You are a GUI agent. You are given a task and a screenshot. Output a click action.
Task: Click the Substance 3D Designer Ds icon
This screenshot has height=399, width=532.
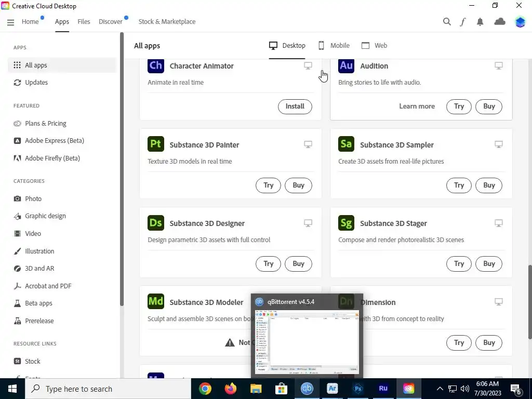pos(156,222)
